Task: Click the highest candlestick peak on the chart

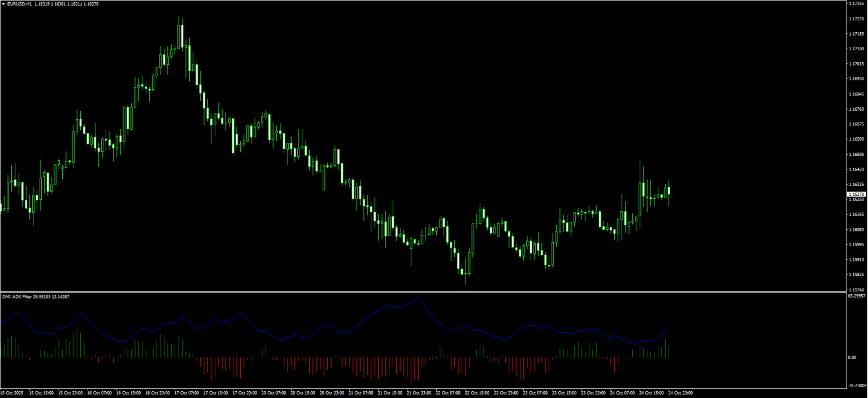Action: [180, 18]
